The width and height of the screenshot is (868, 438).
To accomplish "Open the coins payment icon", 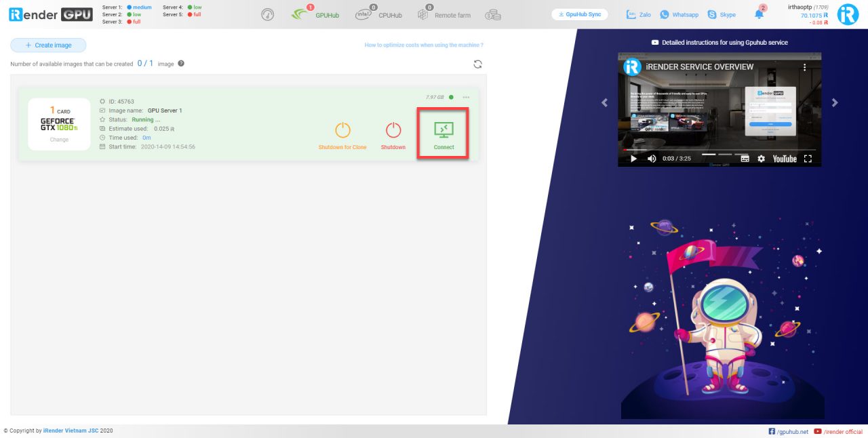I will [x=493, y=15].
